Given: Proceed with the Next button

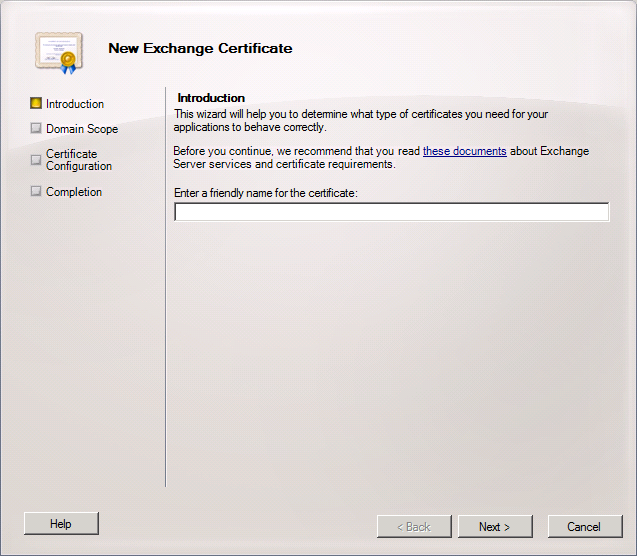Looking at the screenshot, I should (x=494, y=527).
